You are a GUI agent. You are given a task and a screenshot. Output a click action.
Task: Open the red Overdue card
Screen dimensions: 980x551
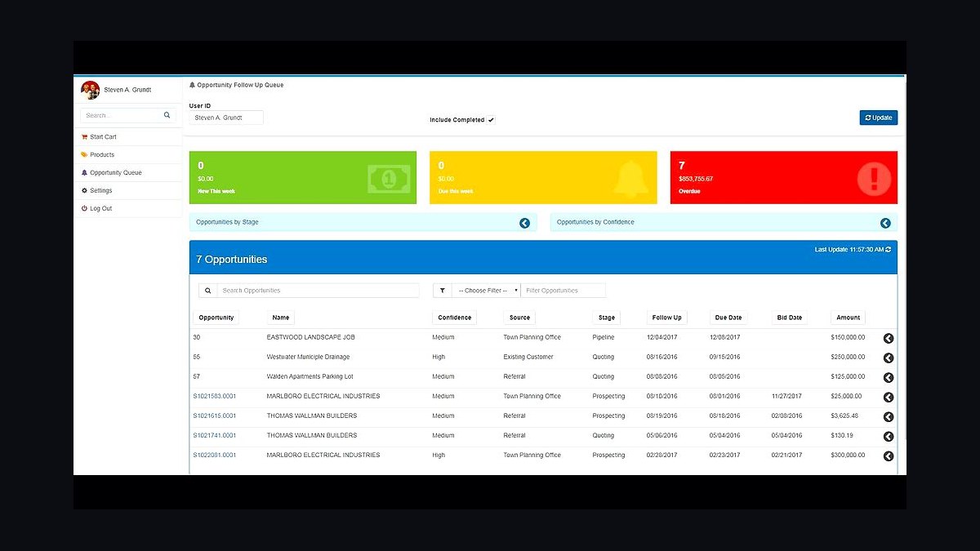point(783,177)
